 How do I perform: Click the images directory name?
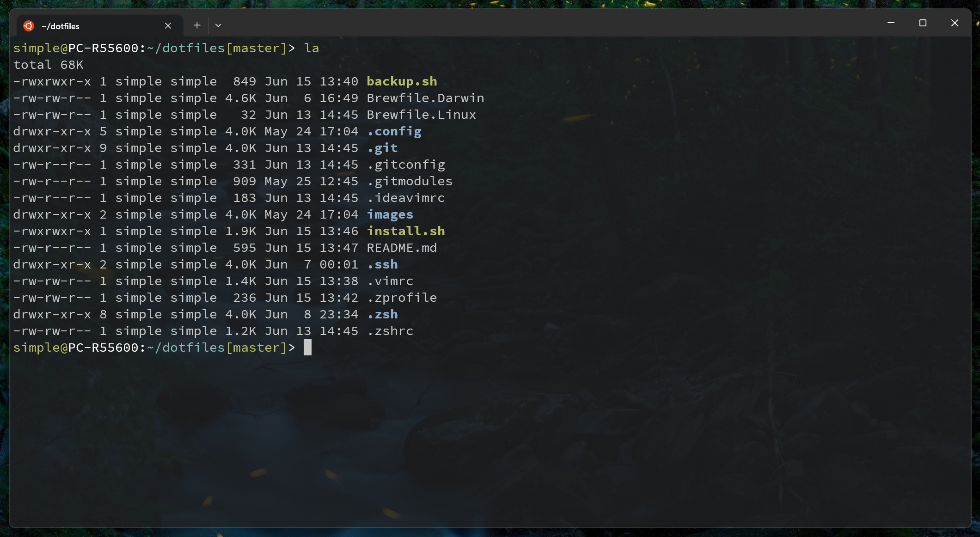click(390, 214)
